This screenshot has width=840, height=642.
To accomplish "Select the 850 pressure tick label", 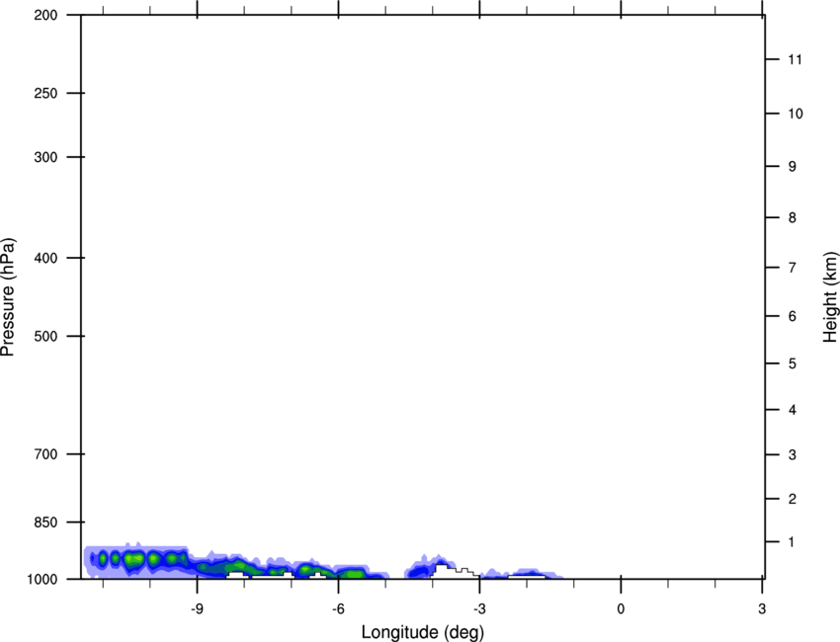I will click(x=45, y=522).
